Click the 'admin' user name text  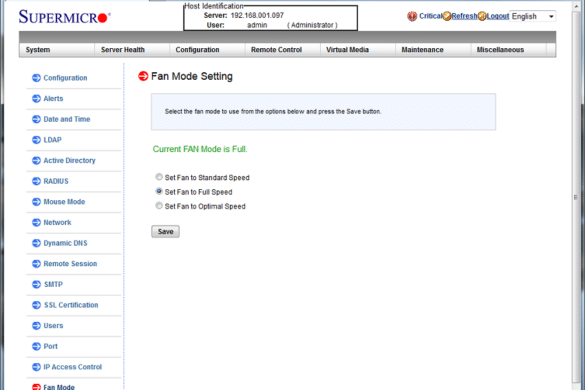coord(257,25)
